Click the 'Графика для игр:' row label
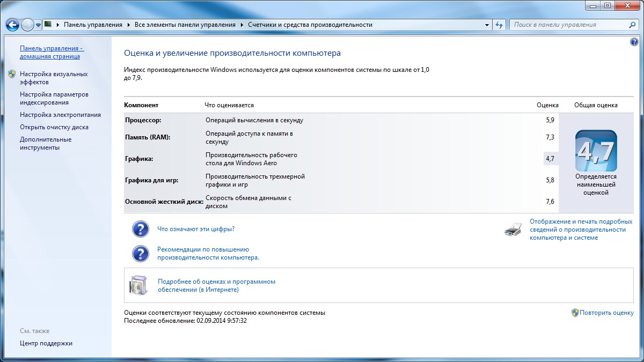This screenshot has width=644, height=362. (x=151, y=180)
